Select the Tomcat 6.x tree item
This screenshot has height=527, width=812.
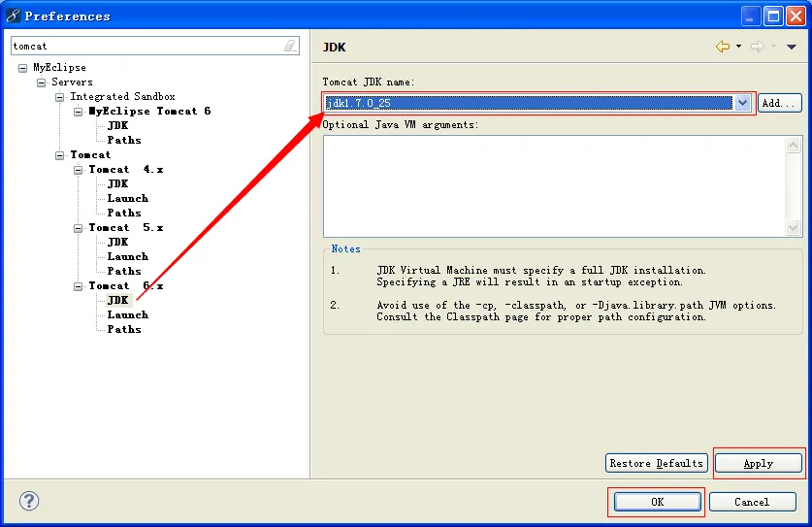coord(126,285)
